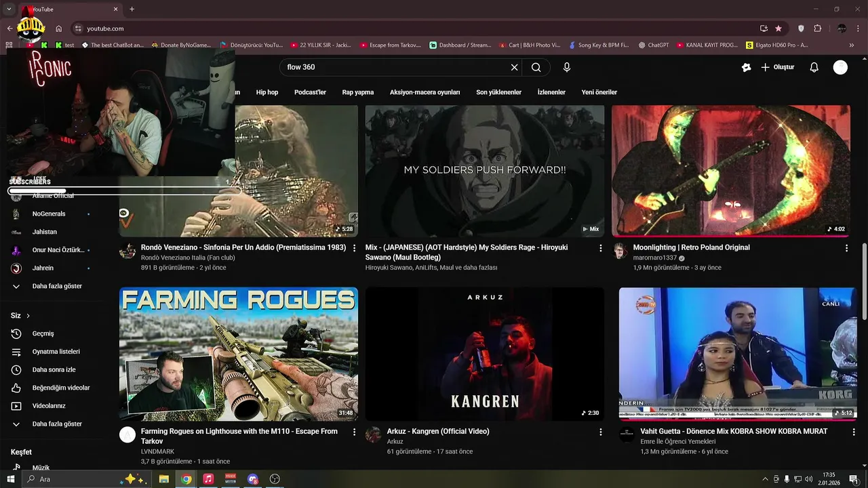Click the Oluştur create button
The width and height of the screenshot is (868, 488).
tap(777, 67)
